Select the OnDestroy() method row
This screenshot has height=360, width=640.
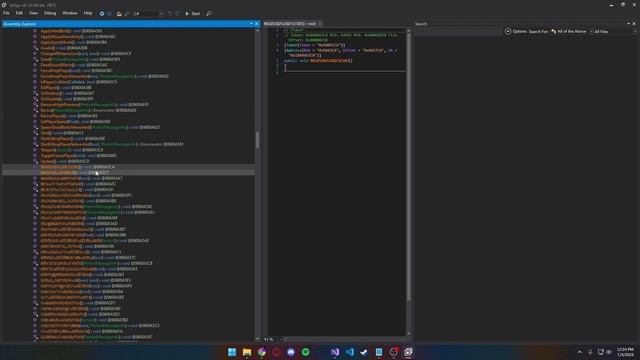click(x=64, y=93)
